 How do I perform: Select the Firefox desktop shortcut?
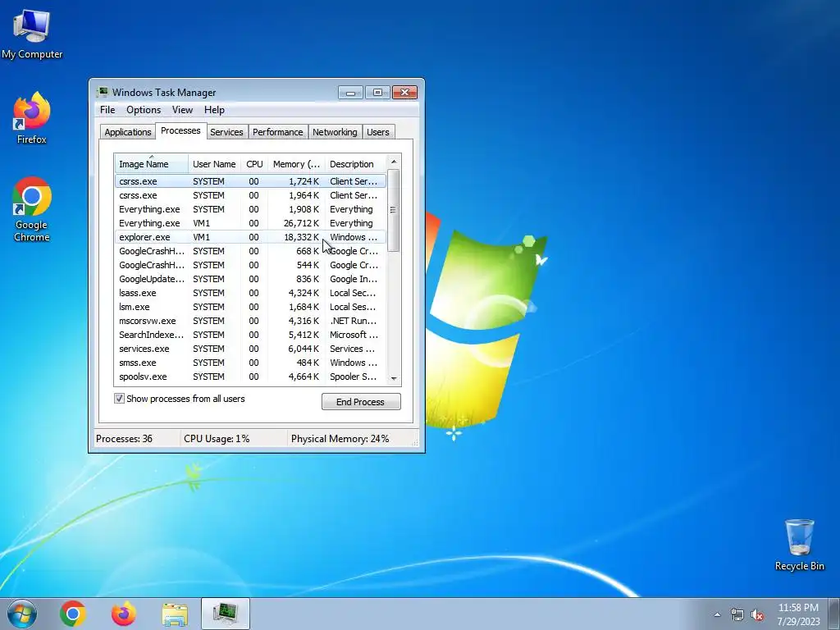click(x=32, y=118)
